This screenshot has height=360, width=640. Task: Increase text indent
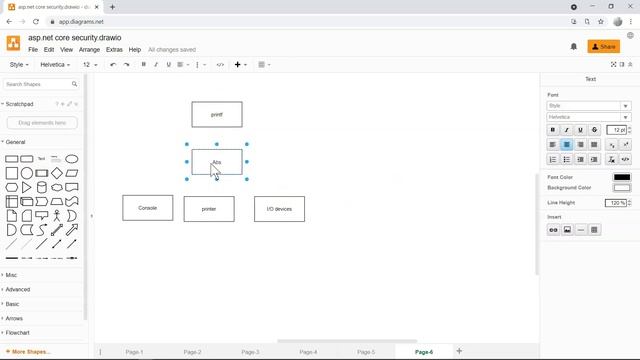(594, 159)
